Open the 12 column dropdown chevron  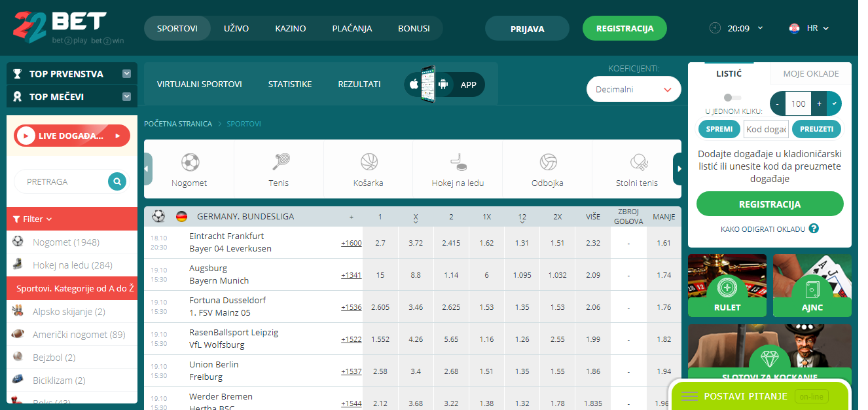click(522, 223)
